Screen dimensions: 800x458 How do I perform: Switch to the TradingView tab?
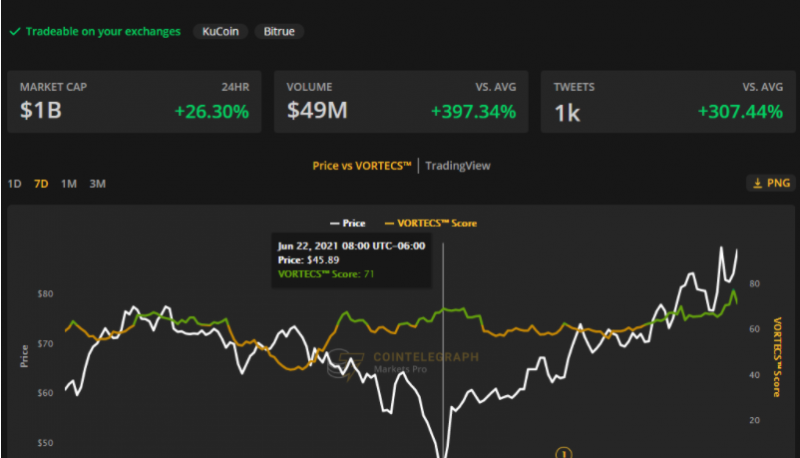click(458, 166)
